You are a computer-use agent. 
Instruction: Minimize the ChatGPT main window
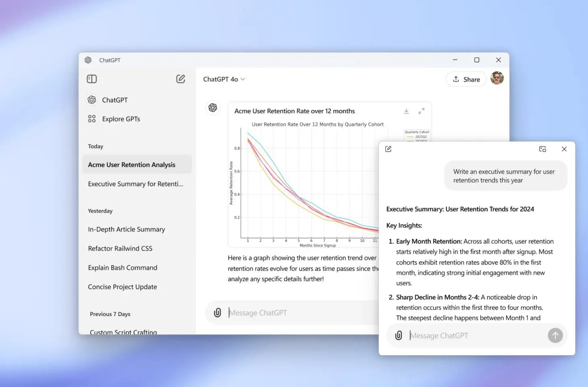point(455,60)
